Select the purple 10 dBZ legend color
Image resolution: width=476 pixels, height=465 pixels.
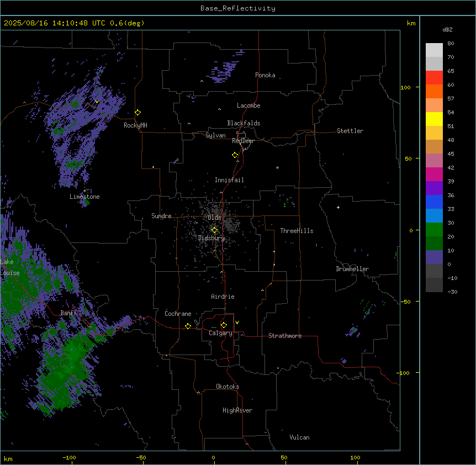tap(434, 257)
